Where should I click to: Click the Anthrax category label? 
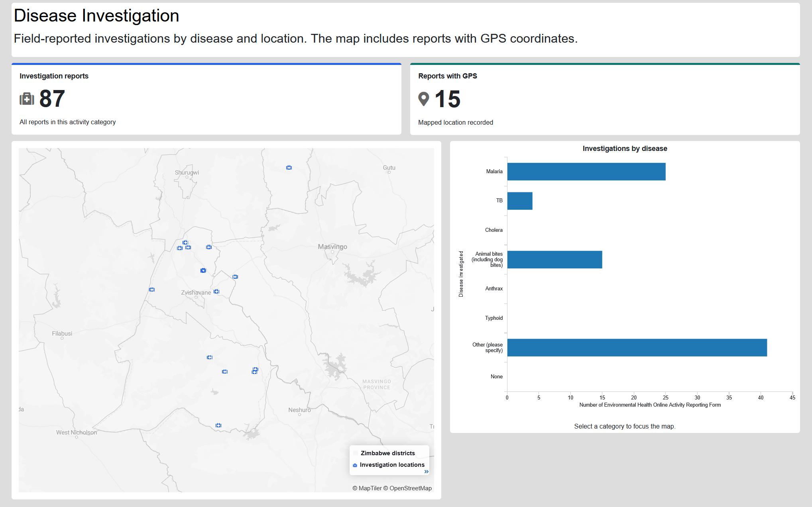click(x=494, y=289)
